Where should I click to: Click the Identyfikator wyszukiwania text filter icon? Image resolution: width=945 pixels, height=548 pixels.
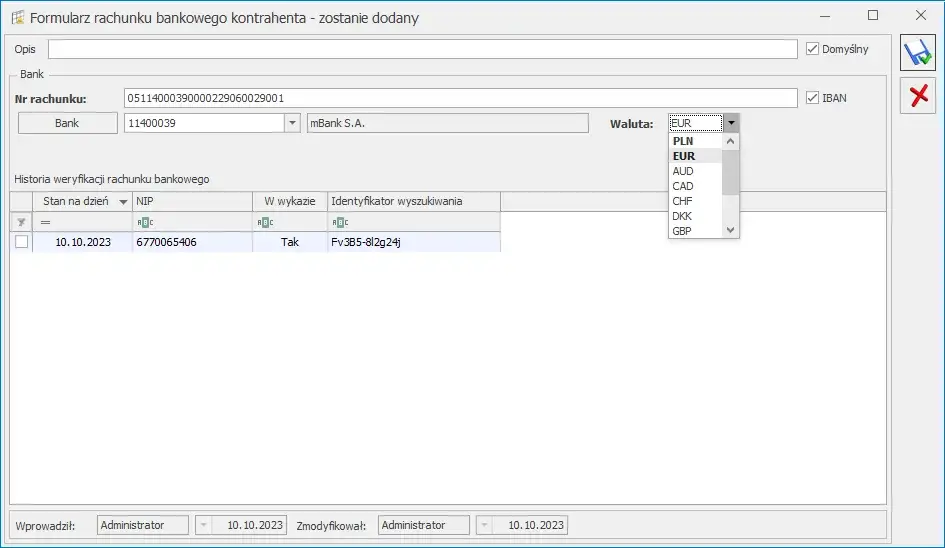(x=340, y=222)
